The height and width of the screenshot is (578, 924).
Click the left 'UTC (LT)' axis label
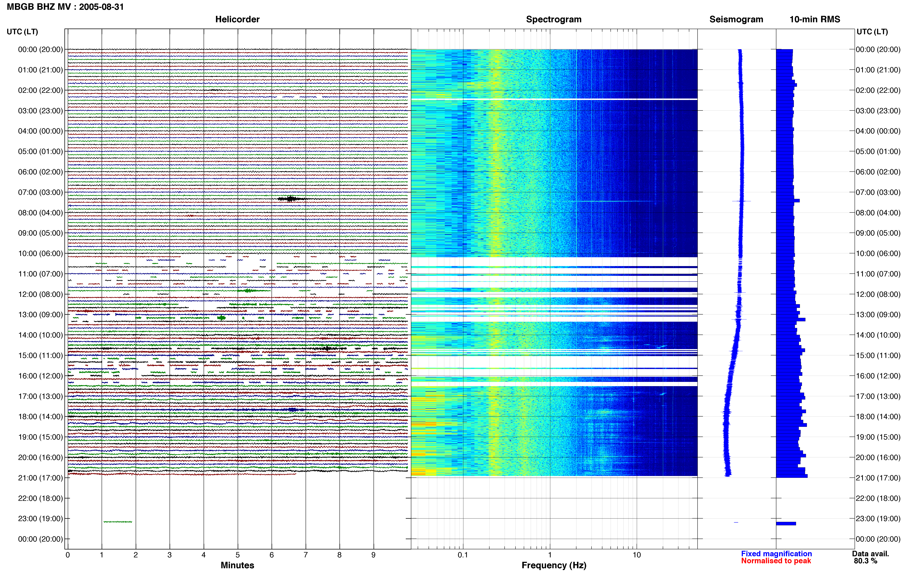[x=22, y=32]
